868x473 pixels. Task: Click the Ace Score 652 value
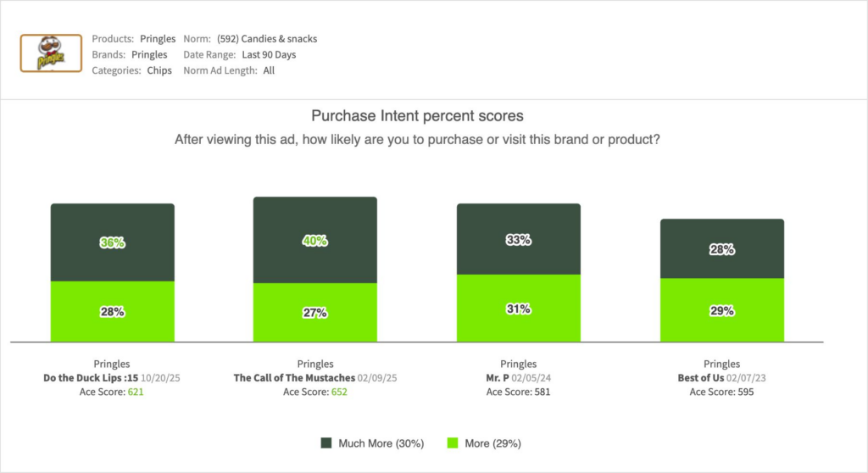pyautogui.click(x=337, y=392)
